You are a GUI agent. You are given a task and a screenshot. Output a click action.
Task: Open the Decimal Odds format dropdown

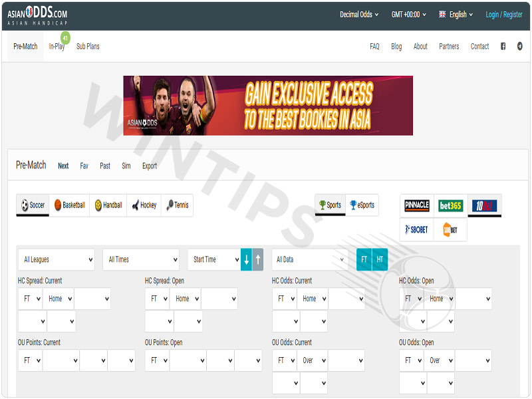(x=359, y=15)
